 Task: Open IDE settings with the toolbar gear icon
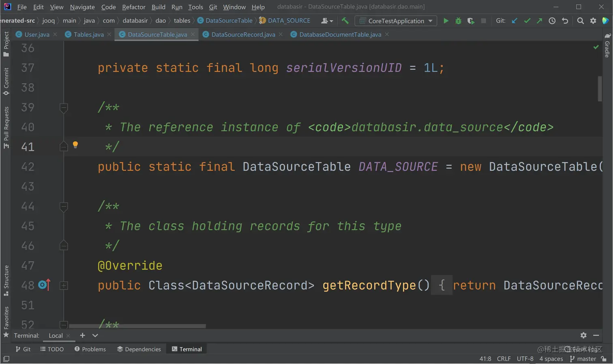pyautogui.click(x=593, y=21)
